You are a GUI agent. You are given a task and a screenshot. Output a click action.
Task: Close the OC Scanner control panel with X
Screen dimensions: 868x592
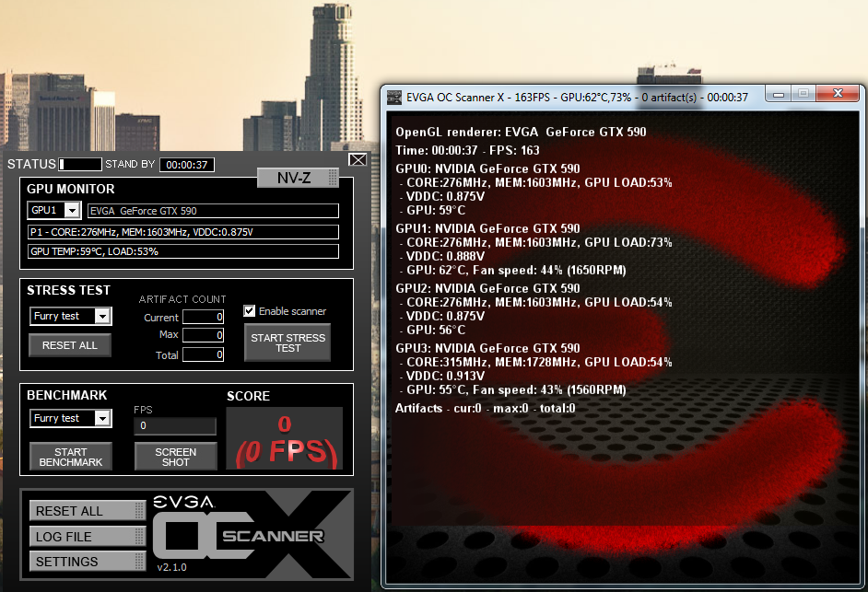pyautogui.click(x=357, y=160)
